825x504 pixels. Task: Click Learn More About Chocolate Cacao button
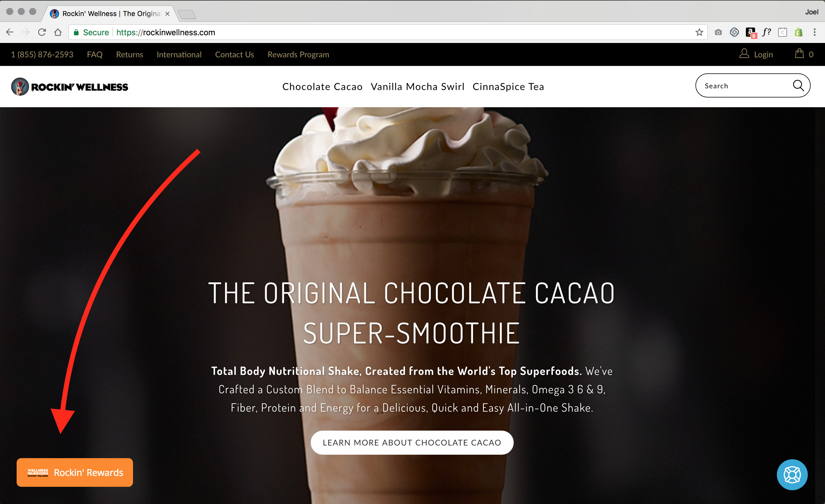[412, 442]
